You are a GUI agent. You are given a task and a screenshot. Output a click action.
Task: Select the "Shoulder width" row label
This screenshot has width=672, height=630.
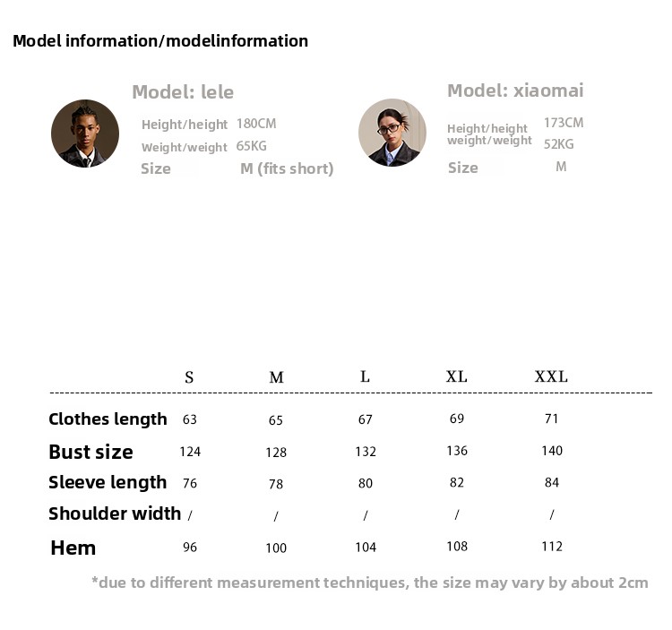tap(115, 513)
